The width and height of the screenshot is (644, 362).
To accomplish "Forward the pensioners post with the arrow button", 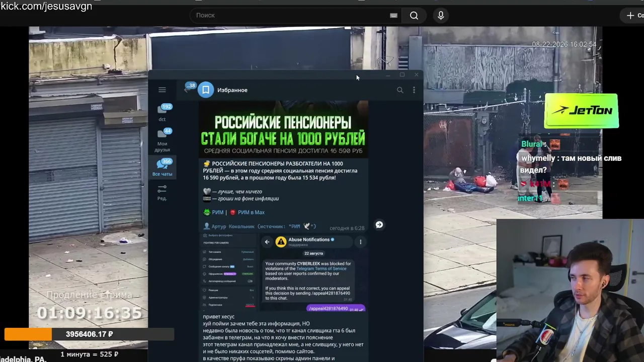I will [379, 225].
